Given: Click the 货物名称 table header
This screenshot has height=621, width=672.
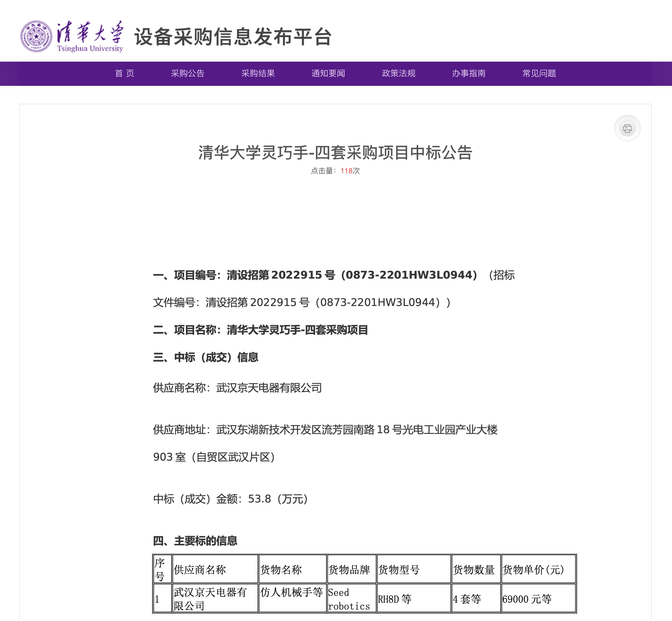Looking at the screenshot, I should point(293,569).
